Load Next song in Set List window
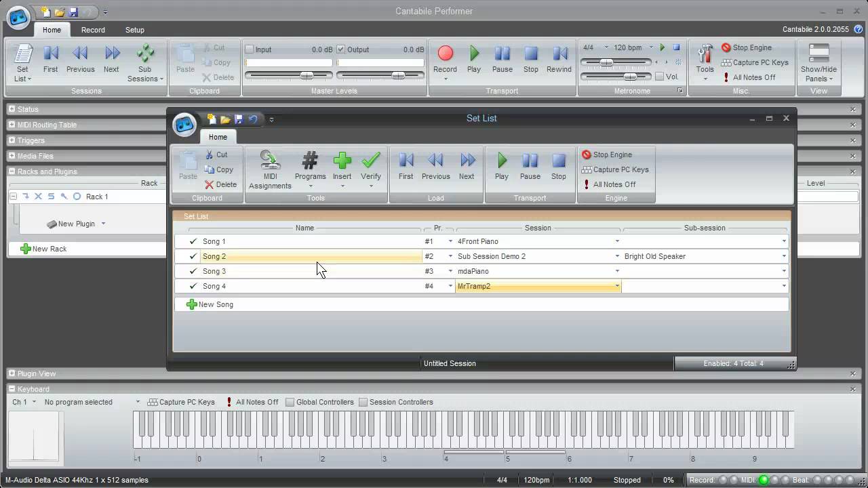Screen dimensions: 868x488 click(x=467, y=166)
